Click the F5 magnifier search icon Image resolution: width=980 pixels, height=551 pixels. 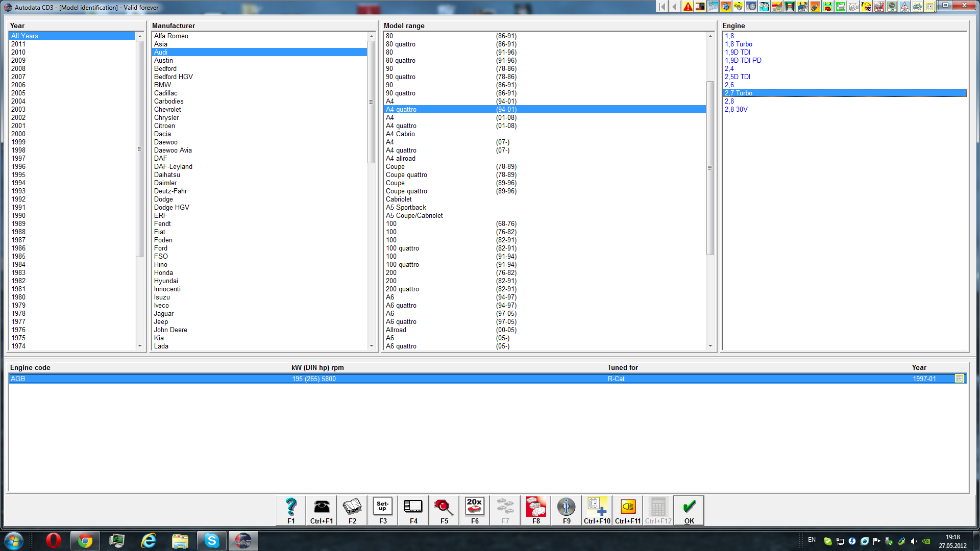(444, 508)
